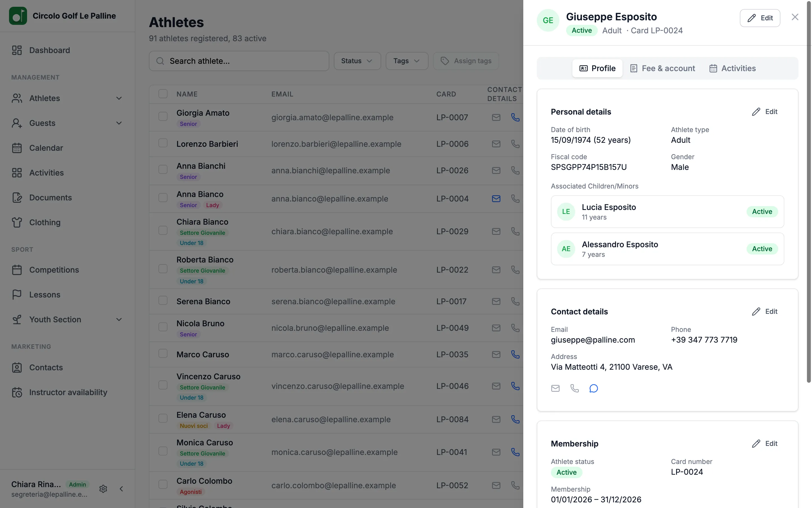This screenshot has width=812, height=508.
Task: Click phone icon in Giorgia Amato row
Action: (x=515, y=117)
